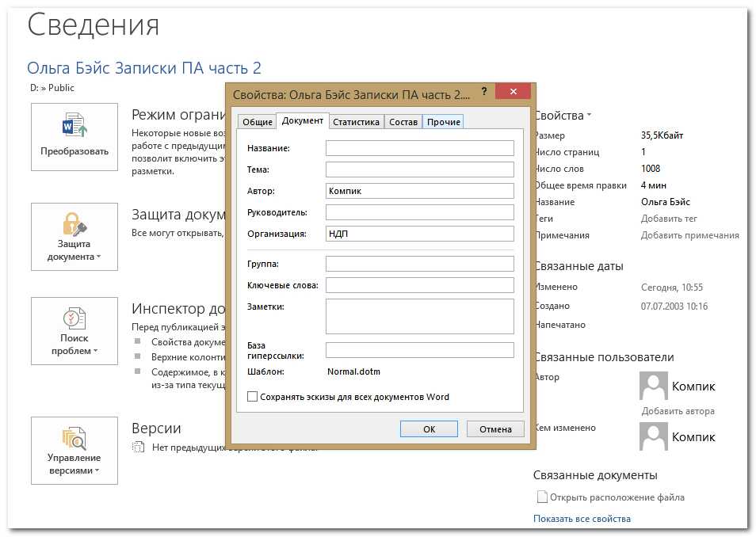Click the file icon near Открыть расположение файла
756x537 pixels.
[542, 497]
